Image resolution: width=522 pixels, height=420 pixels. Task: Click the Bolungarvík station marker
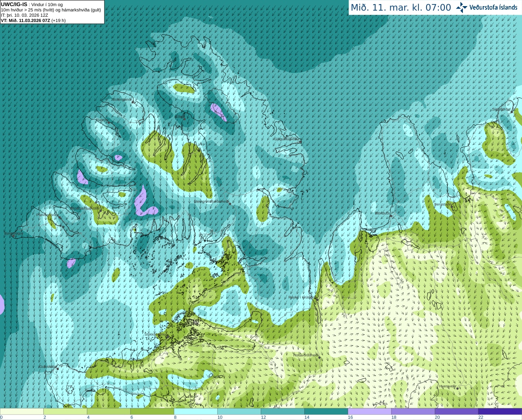point(133,102)
